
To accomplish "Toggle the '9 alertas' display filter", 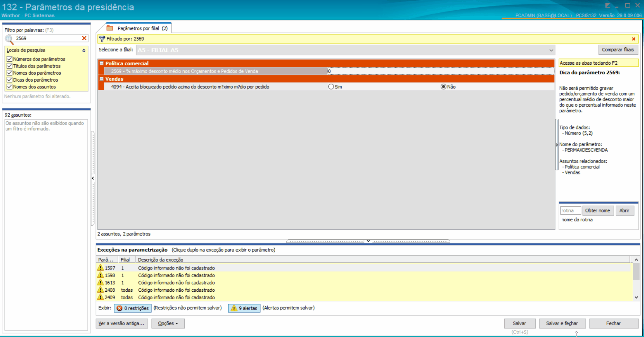I will click(244, 308).
